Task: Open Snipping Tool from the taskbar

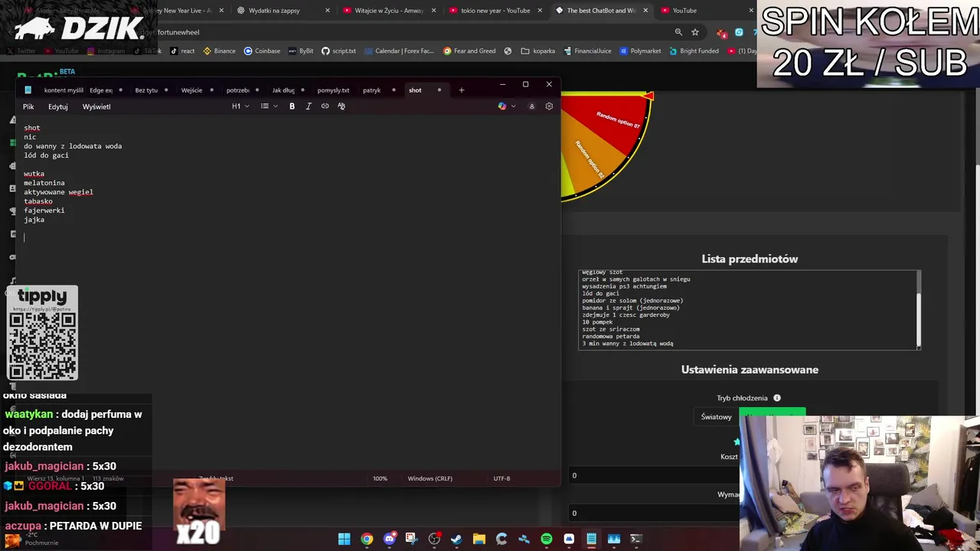Action: (x=411, y=539)
